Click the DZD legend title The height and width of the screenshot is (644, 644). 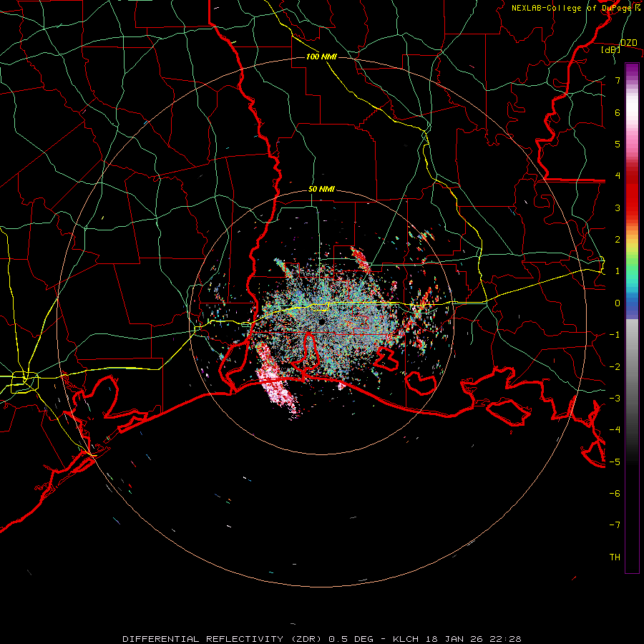point(628,43)
